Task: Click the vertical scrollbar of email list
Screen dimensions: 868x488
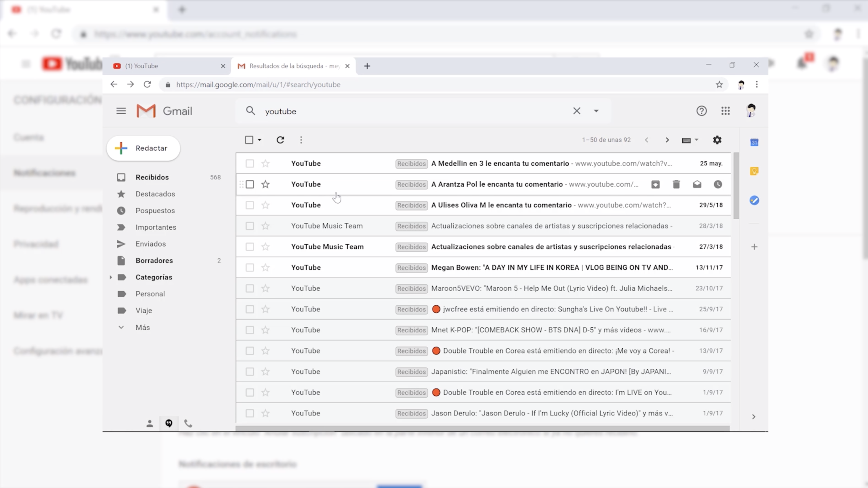Action: tap(736, 186)
